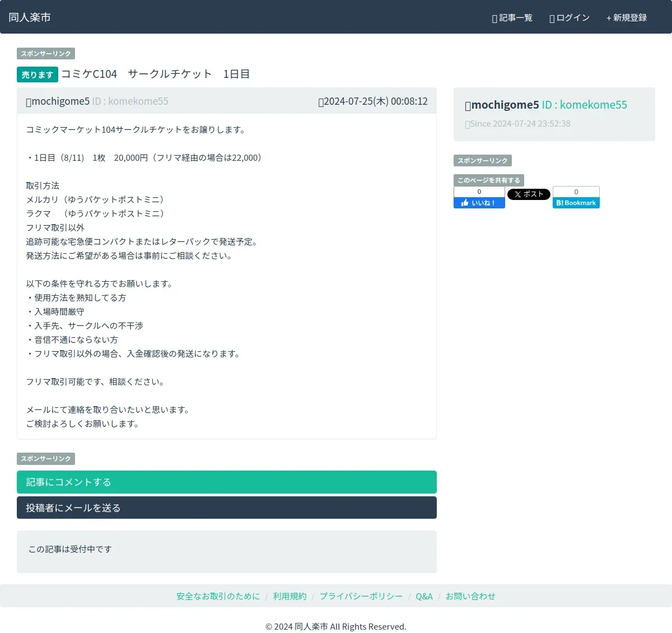
Task: Open the 利用規約 footer link
Action: point(290,596)
